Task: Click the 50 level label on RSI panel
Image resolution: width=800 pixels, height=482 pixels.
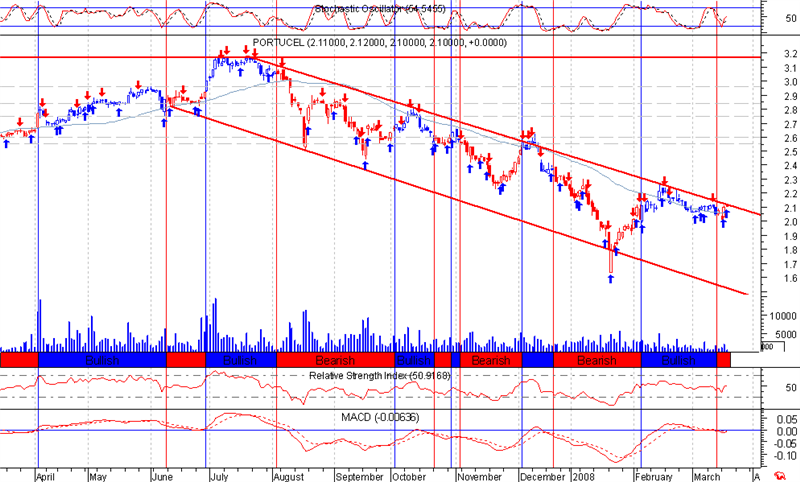Action: tap(791, 388)
